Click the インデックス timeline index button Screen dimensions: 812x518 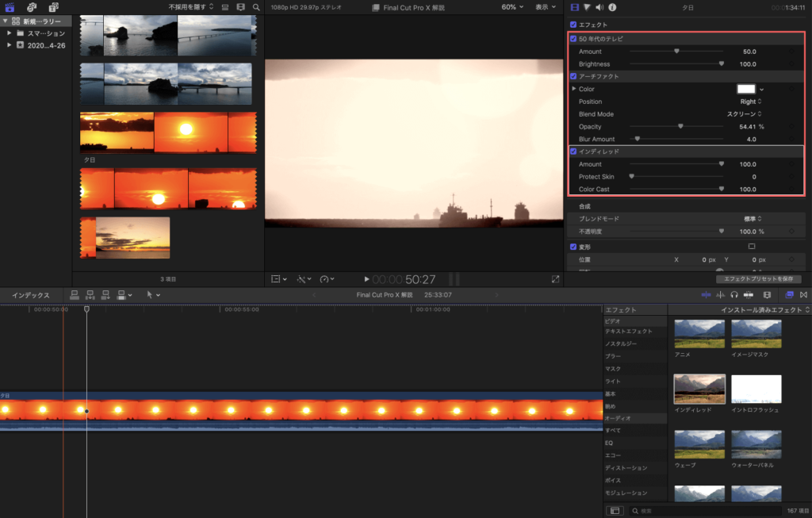(31, 295)
